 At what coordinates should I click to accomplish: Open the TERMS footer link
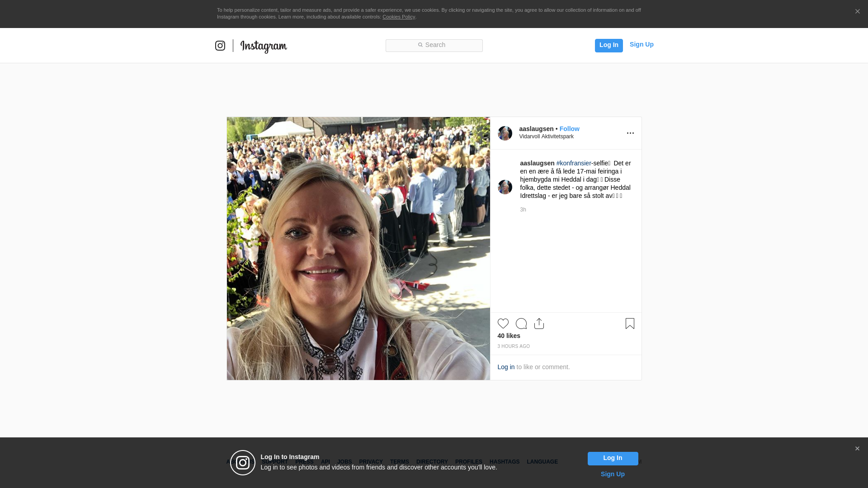[x=399, y=462]
